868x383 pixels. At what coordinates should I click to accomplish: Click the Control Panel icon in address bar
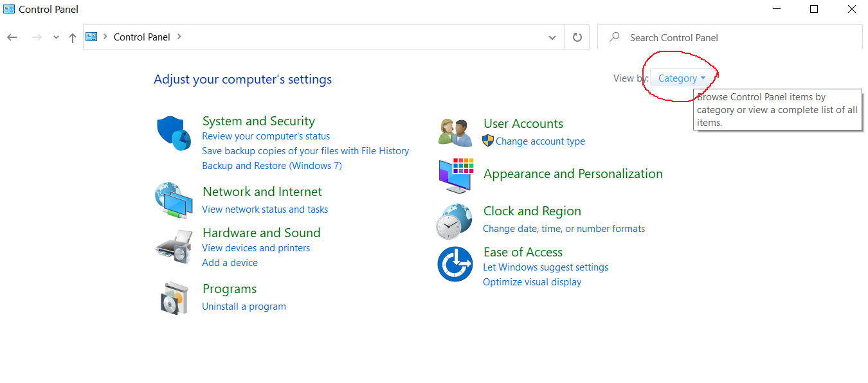point(92,37)
